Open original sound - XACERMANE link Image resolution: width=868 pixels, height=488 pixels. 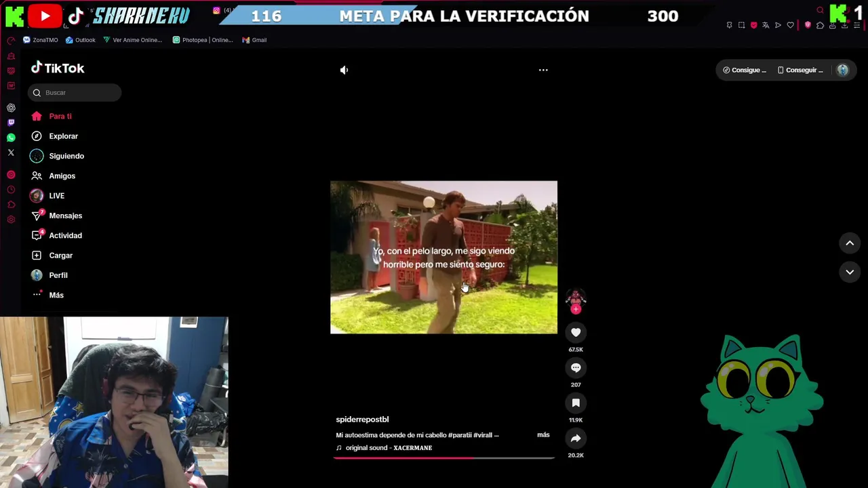tap(389, 448)
